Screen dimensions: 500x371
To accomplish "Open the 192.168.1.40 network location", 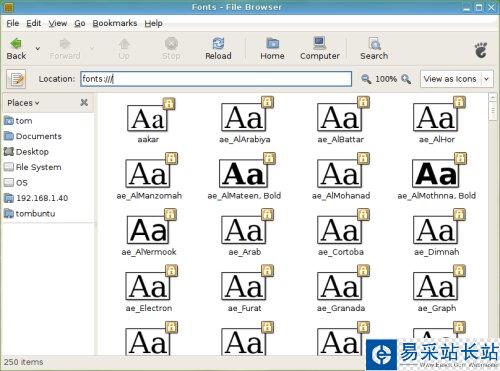I will point(36,198).
